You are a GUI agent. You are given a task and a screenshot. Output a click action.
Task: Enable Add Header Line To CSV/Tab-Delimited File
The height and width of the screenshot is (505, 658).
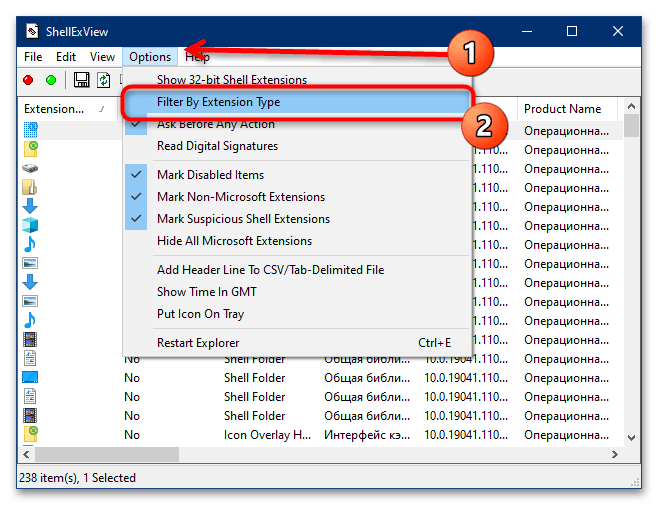coord(297,270)
